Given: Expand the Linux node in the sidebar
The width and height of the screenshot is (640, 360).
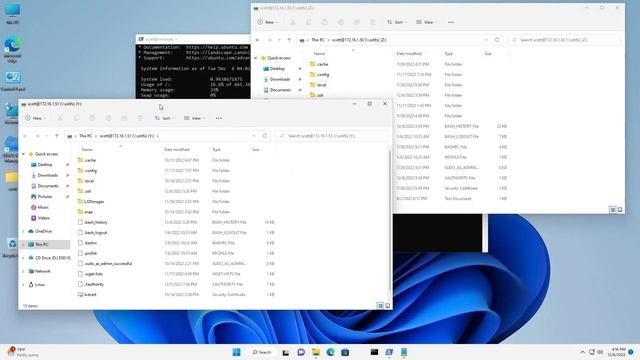Looking at the screenshot, I should coord(24,284).
